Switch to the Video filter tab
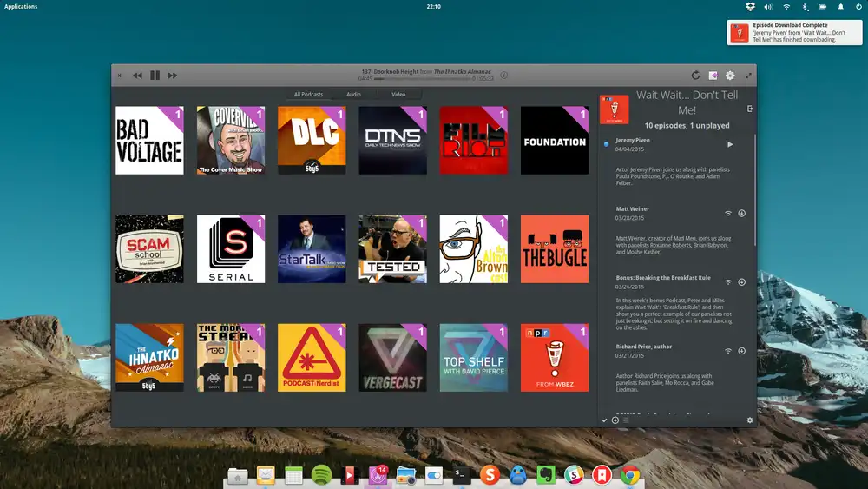Image resolution: width=868 pixels, height=489 pixels. (398, 94)
